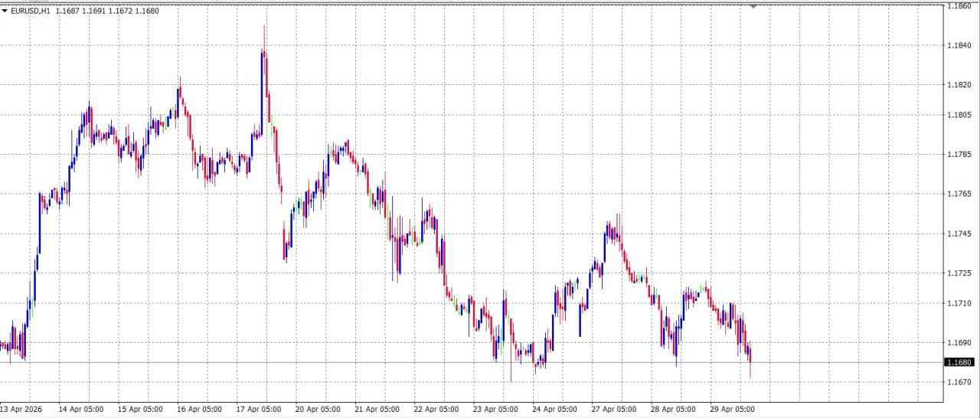The image size is (980, 418).
Task: Click the 15 Apr 05:00 time label
Action: (x=139, y=410)
